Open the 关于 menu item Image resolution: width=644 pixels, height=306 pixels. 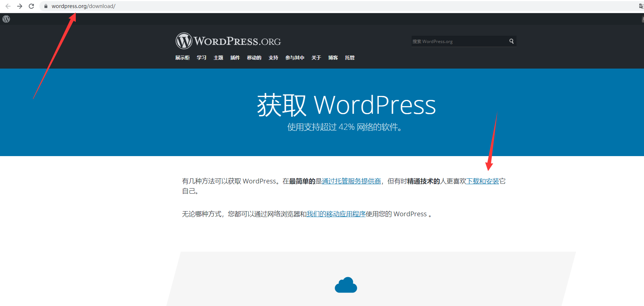coord(316,58)
